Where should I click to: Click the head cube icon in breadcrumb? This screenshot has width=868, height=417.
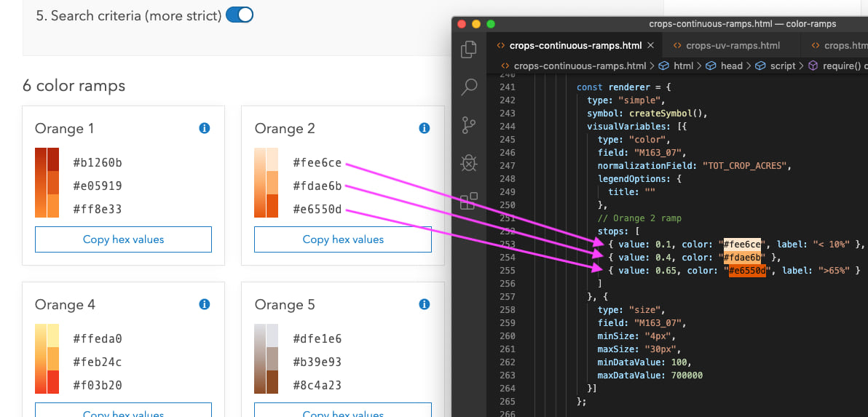click(x=710, y=65)
